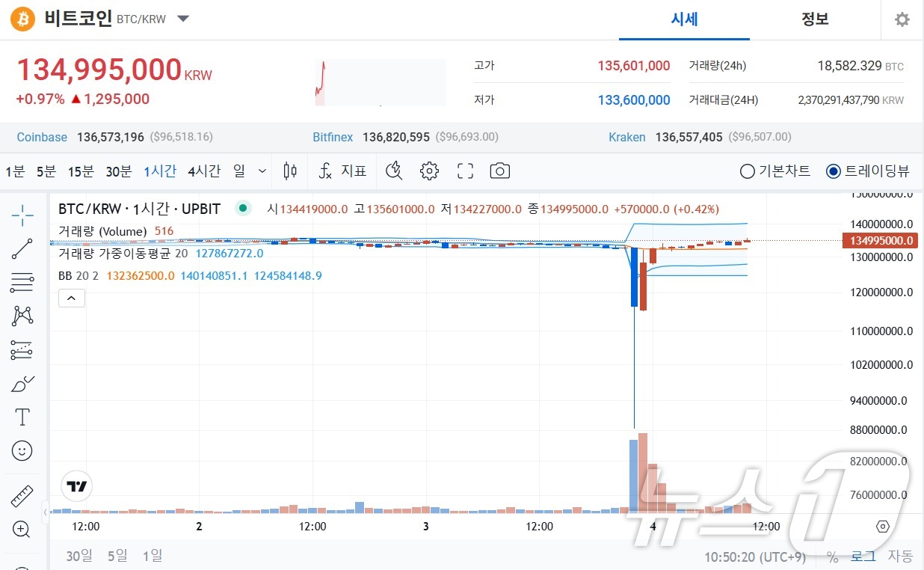Select the brush drawing tool
924x570 pixels.
pos(21,384)
